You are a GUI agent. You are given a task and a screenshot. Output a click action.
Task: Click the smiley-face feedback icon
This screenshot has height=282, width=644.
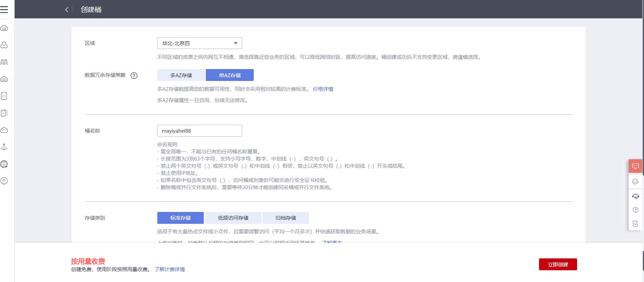tap(636, 182)
